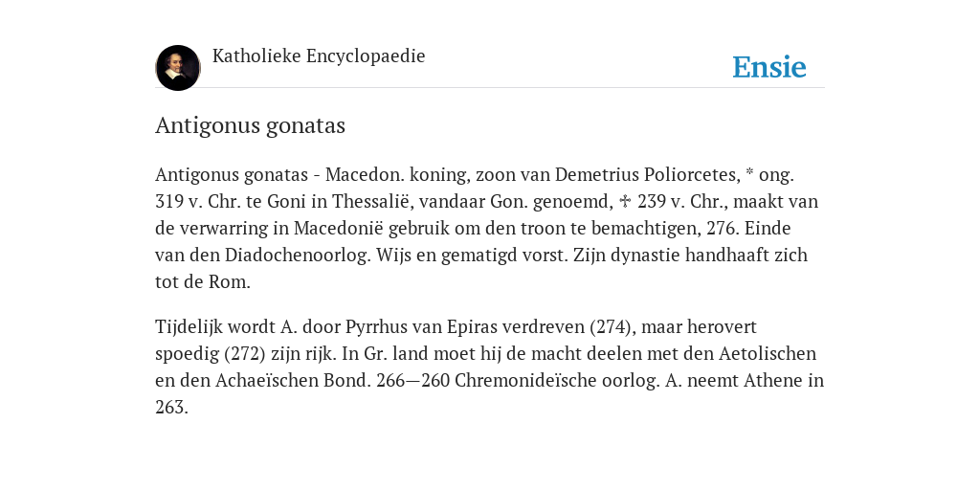The width and height of the screenshot is (980, 490).
Task: Click the cross death symbol before 239
Action: pos(624,201)
